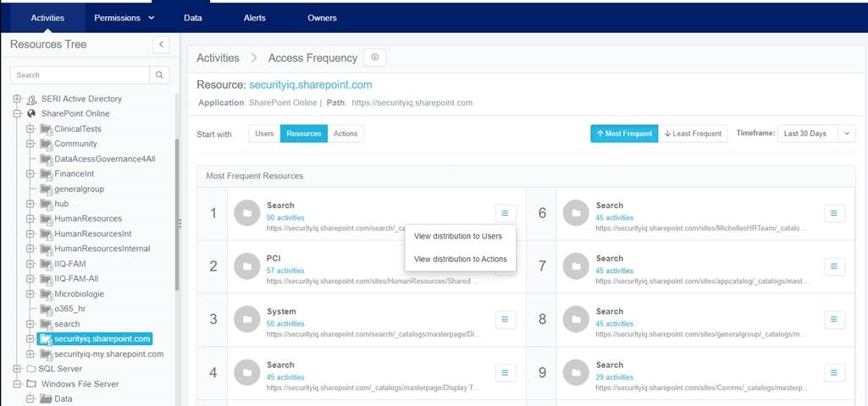The width and height of the screenshot is (868, 406).
Task: Choose View distribution to Users
Action: 457,236
